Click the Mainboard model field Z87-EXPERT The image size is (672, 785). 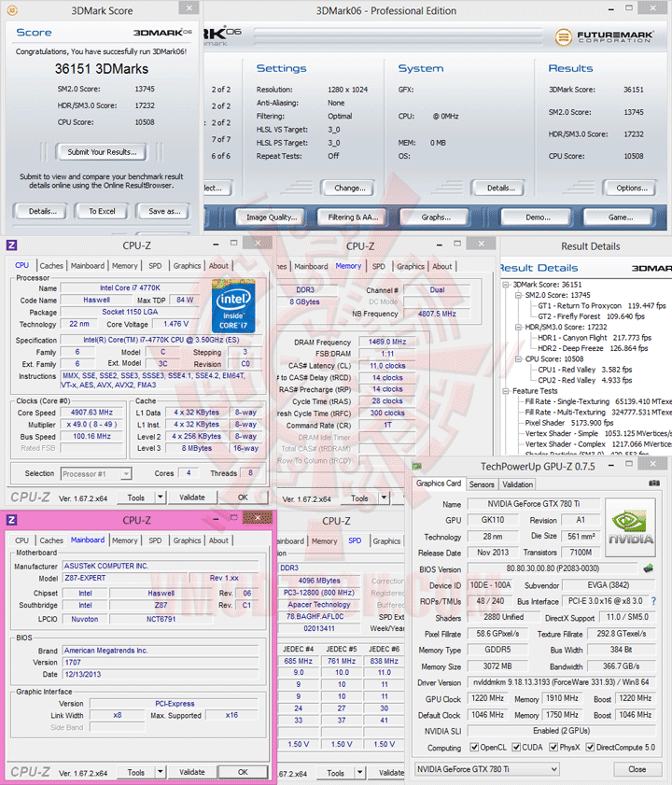point(125,578)
